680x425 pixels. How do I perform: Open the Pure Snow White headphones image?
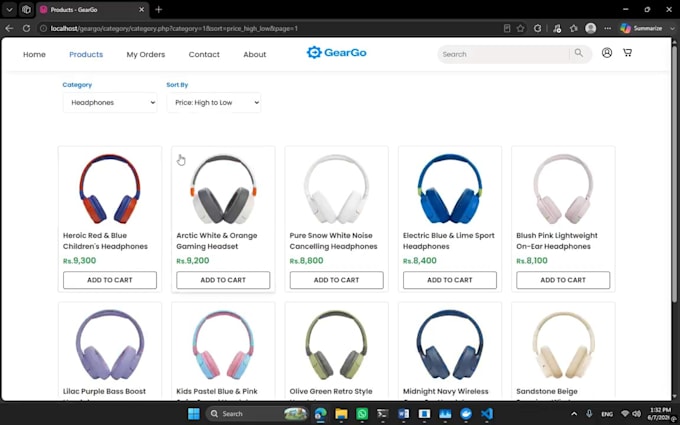click(x=337, y=189)
